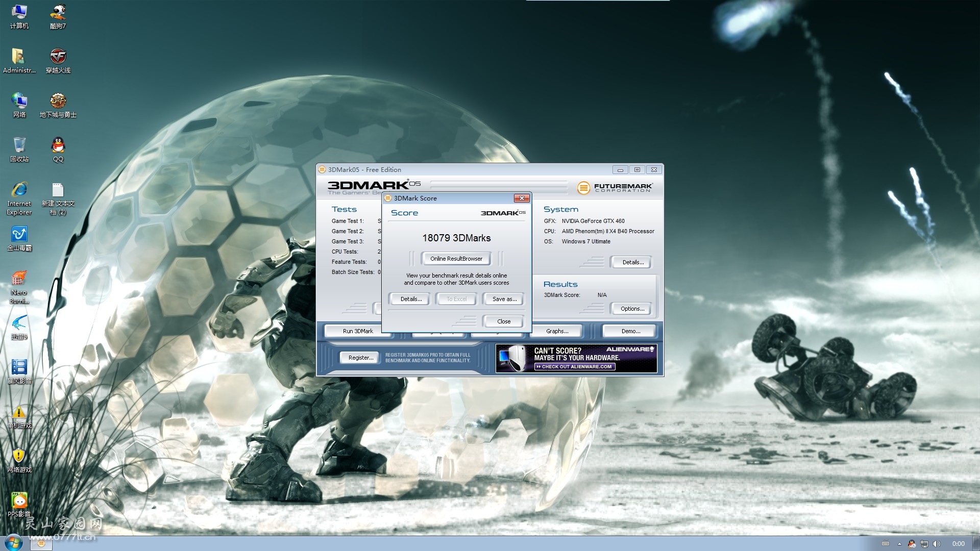This screenshot has width=980, height=551.
Task: Open the Online ResultBrowser
Action: [x=456, y=259]
